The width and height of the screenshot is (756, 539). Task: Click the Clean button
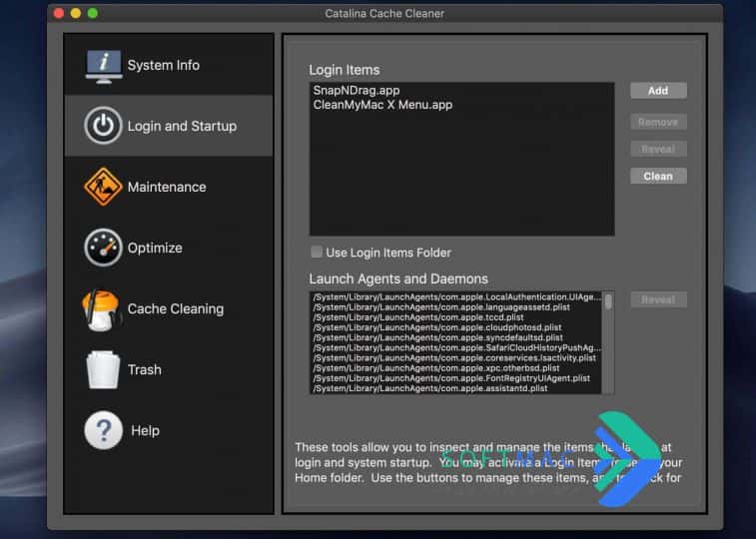[x=658, y=176]
